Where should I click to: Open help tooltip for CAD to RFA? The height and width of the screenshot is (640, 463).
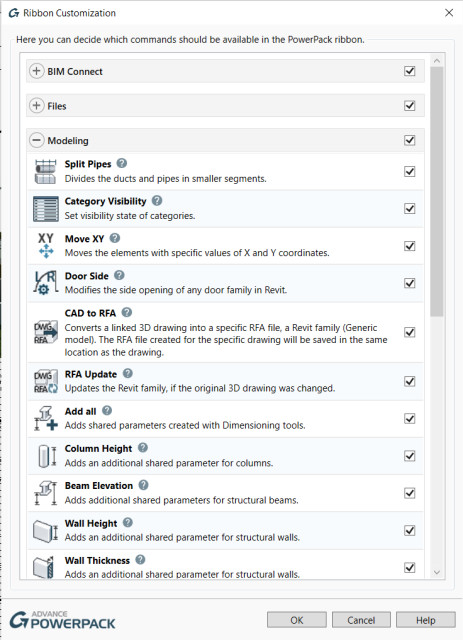(x=127, y=313)
